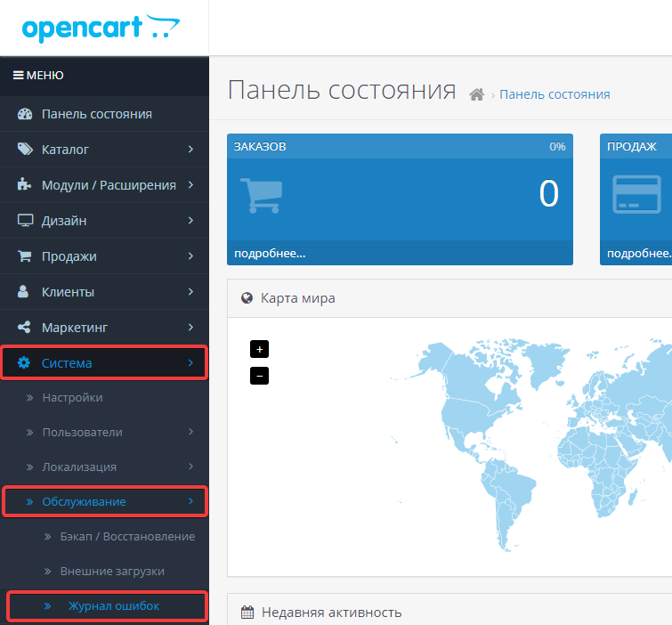Click подробнее link in Заказов tile
Screen dimensions: 672x625
[x=270, y=253]
